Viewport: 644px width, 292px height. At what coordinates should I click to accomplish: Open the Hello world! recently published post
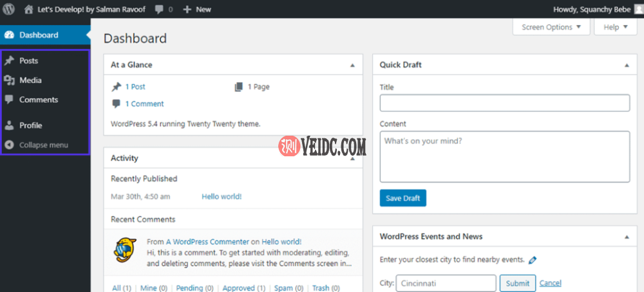222,196
